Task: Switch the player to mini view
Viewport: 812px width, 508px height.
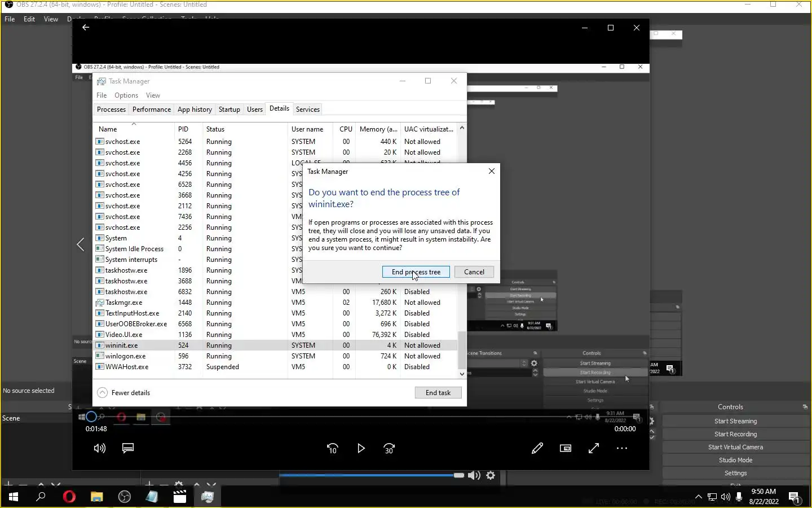Action: click(x=566, y=448)
